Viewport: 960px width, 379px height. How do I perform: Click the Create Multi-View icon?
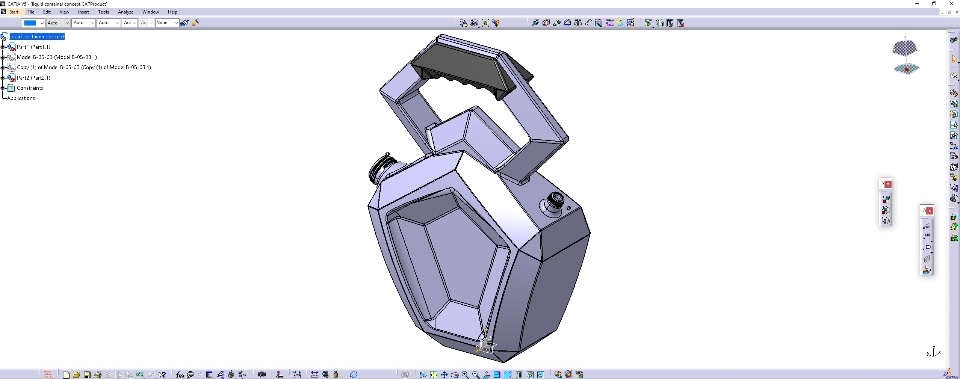(x=497, y=374)
